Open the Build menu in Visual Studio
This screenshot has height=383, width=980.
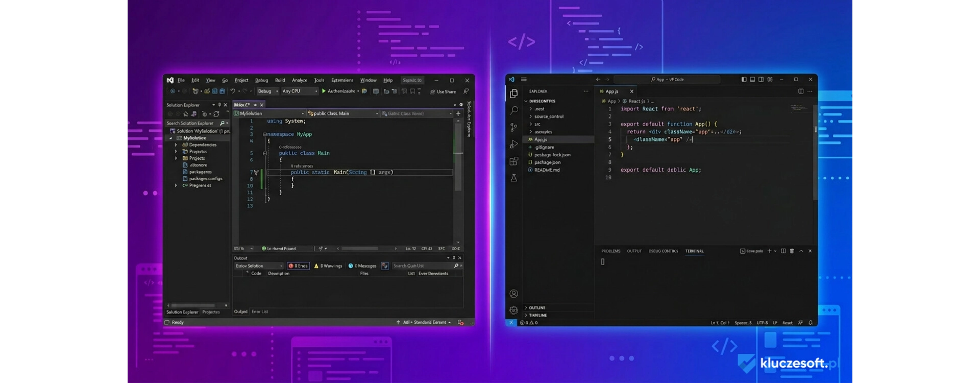[280, 80]
